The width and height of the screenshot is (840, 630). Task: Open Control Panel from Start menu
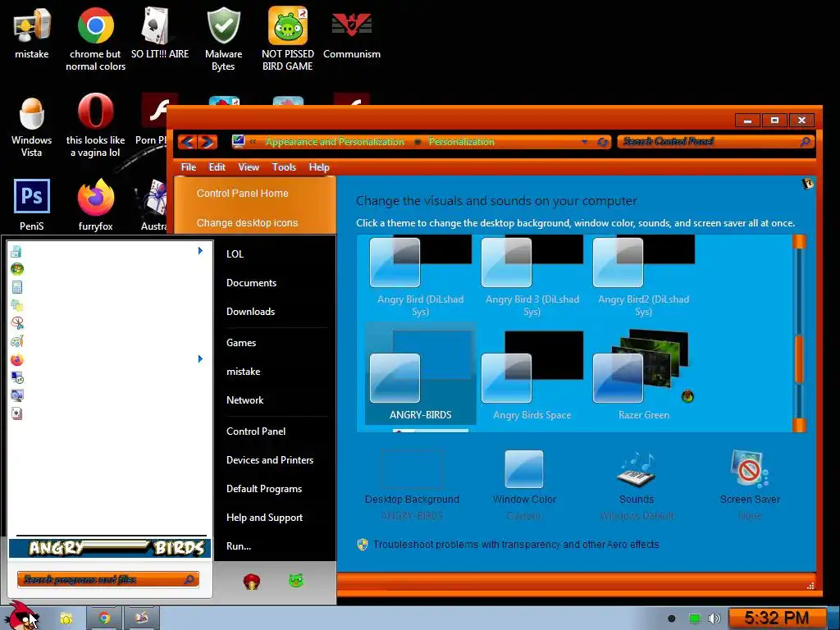point(256,431)
